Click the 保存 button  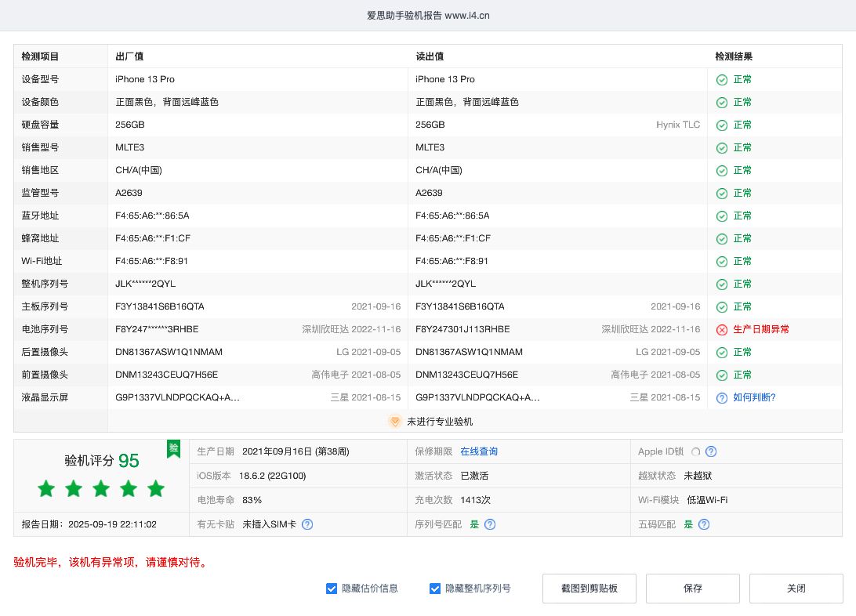(x=692, y=589)
